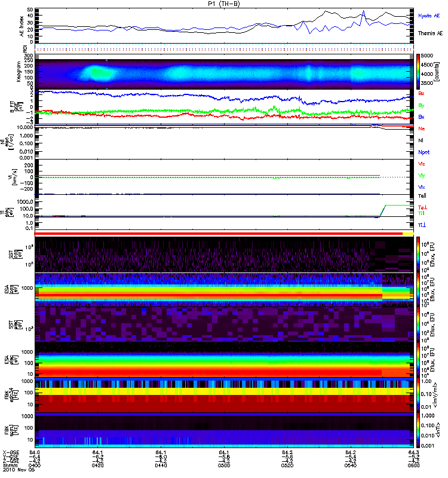Click the temperature jump before 0600
The image size is (448, 478).
point(382,211)
